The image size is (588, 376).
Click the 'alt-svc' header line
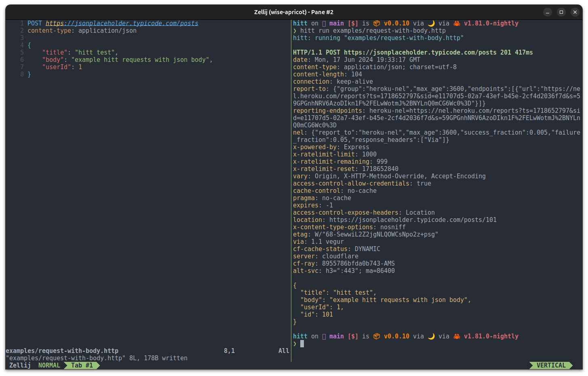(344, 271)
